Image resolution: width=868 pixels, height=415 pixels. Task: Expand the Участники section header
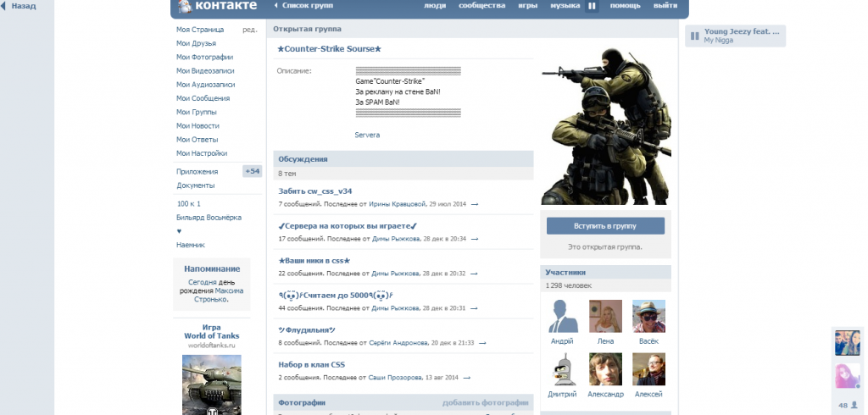[x=565, y=273]
